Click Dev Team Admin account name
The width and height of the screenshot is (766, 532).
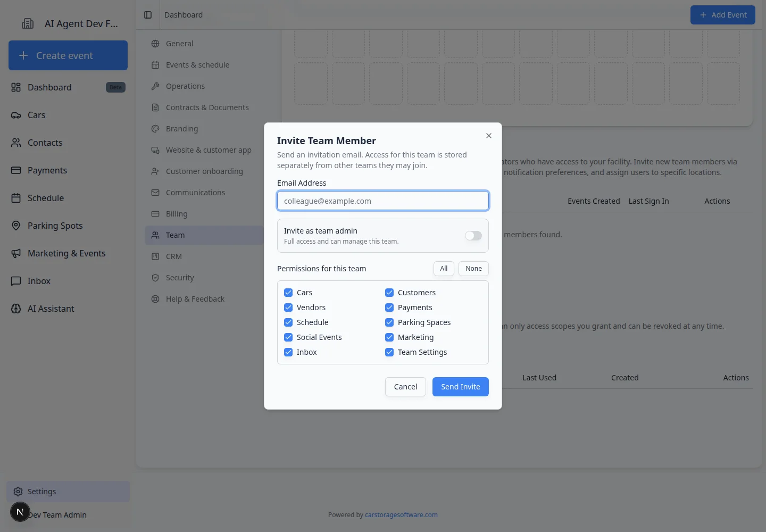57,515
